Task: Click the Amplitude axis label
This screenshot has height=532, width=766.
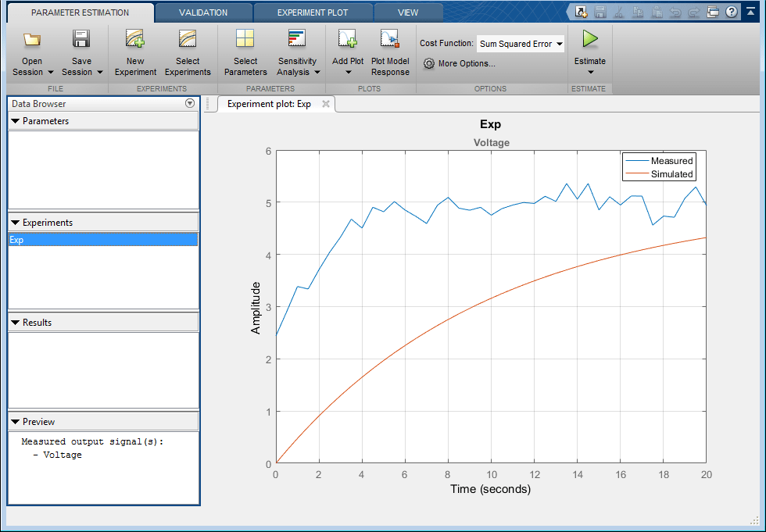Action: (256, 308)
